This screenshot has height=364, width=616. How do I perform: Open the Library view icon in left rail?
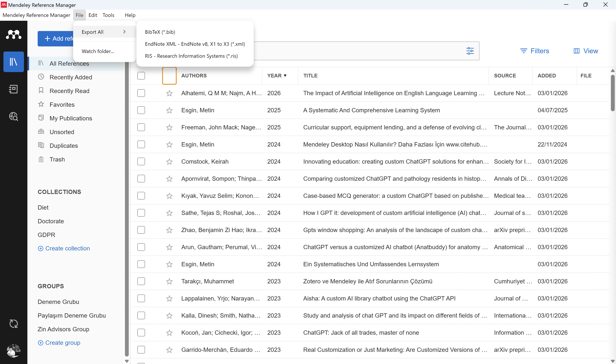13,62
